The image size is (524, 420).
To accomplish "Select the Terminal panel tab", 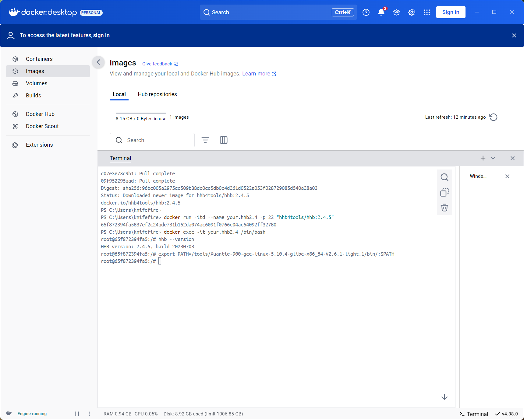I will pos(120,158).
